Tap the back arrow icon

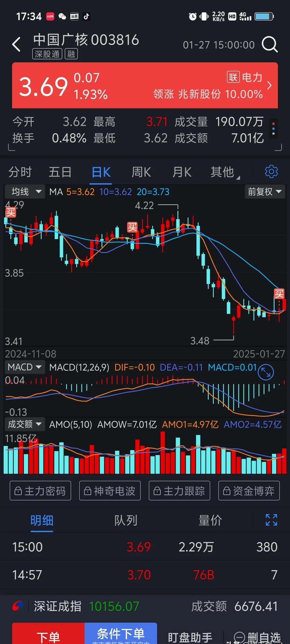[x=16, y=44]
